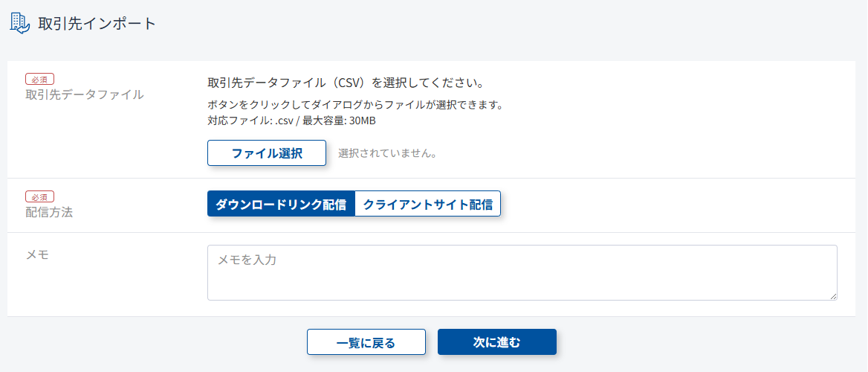This screenshot has width=868, height=372.
Task: Switch to クライアントサイト配信 delivery method
Action: click(428, 205)
